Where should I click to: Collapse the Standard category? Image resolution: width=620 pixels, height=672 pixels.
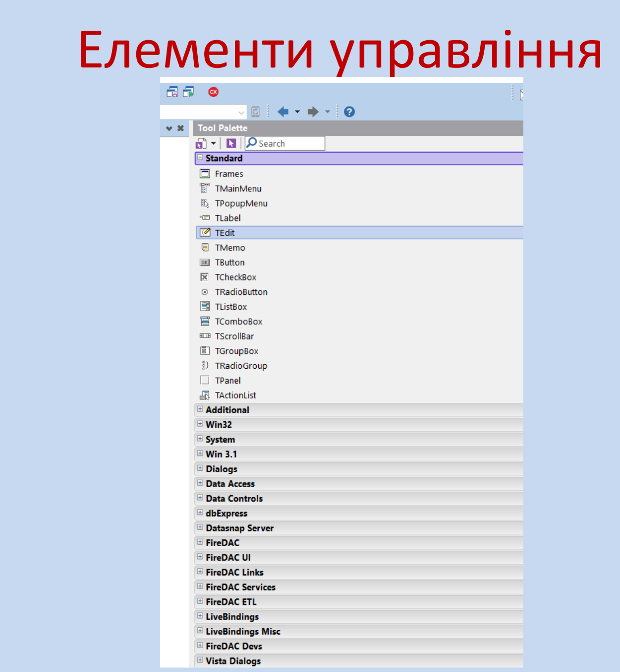coord(200,158)
